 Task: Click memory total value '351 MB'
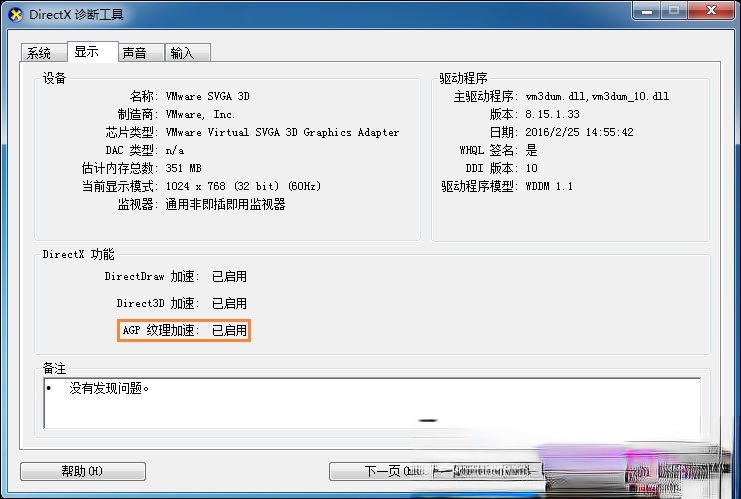(183, 168)
